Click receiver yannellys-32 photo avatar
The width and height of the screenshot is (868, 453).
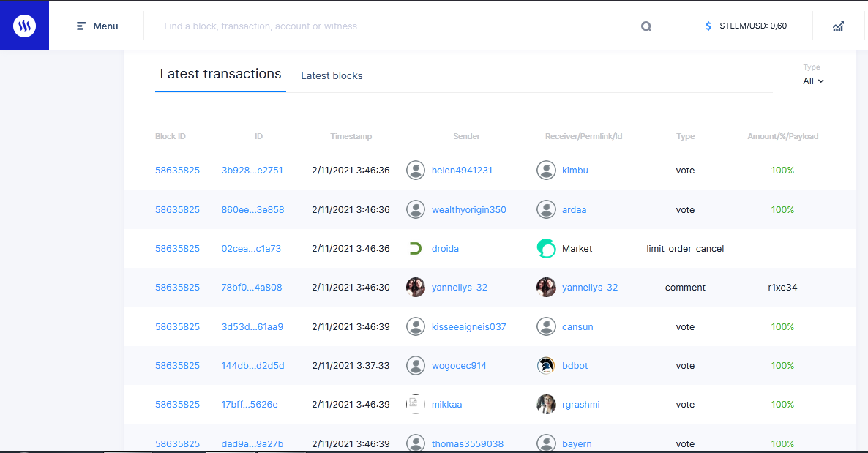546,288
